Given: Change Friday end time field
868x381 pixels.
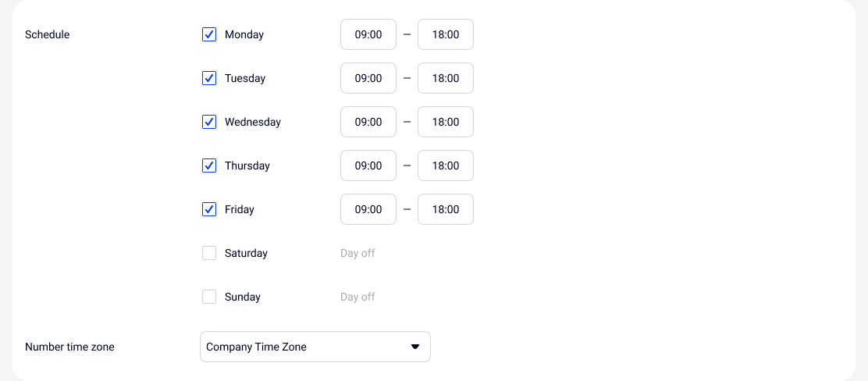Looking at the screenshot, I should [446, 209].
